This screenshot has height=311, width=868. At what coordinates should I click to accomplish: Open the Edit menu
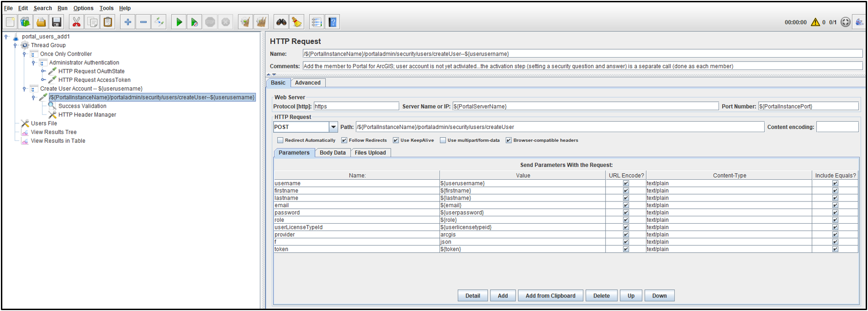[x=23, y=8]
